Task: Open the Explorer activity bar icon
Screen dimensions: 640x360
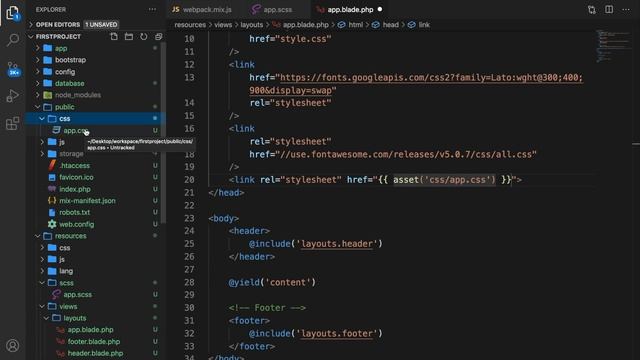Action: (13, 12)
